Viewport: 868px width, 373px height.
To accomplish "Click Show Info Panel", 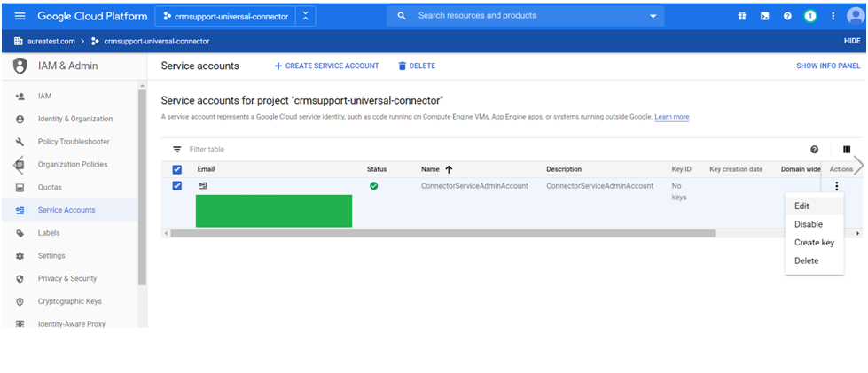I will 828,66.
